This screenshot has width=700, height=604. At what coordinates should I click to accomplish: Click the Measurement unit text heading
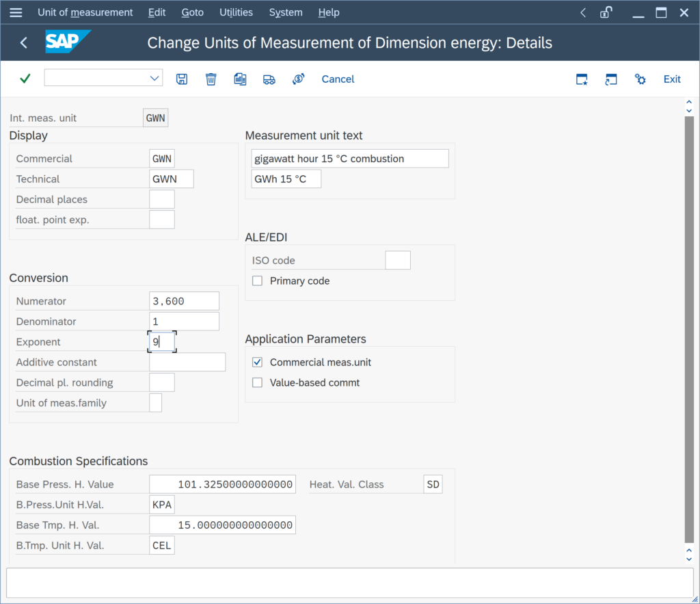[304, 135]
